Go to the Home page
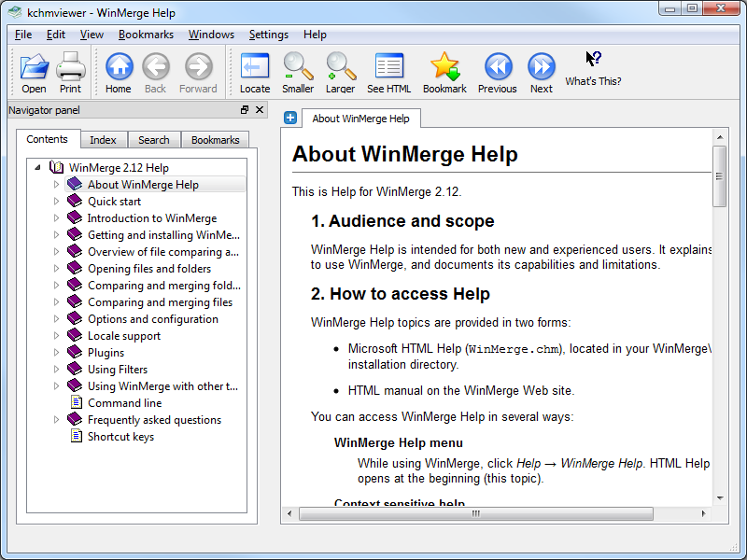Image resolution: width=747 pixels, height=560 pixels. point(119,73)
